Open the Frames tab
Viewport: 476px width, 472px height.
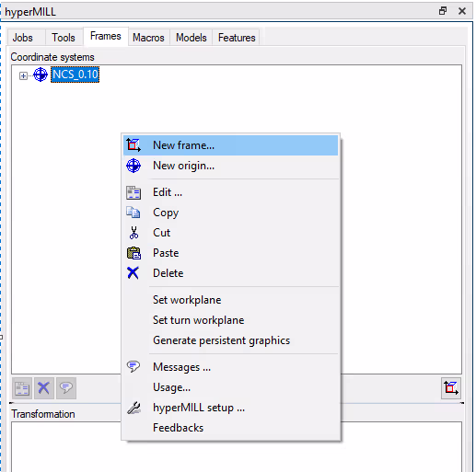click(x=106, y=36)
